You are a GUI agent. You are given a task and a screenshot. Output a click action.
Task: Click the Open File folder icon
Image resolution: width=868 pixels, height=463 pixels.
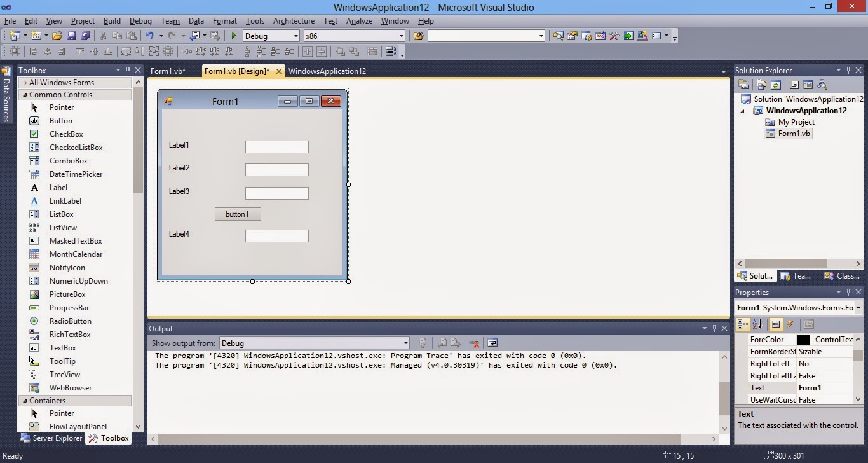(x=57, y=36)
